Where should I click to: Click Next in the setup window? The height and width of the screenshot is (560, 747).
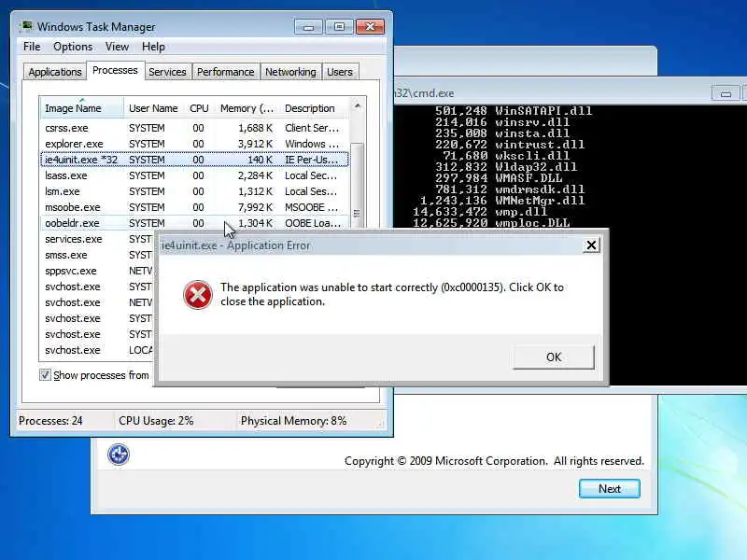(x=610, y=488)
